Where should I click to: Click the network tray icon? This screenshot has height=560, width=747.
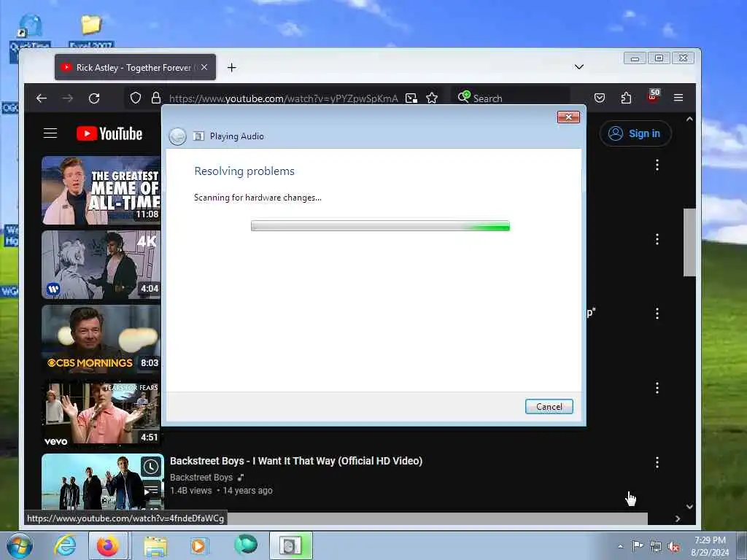[656, 546]
